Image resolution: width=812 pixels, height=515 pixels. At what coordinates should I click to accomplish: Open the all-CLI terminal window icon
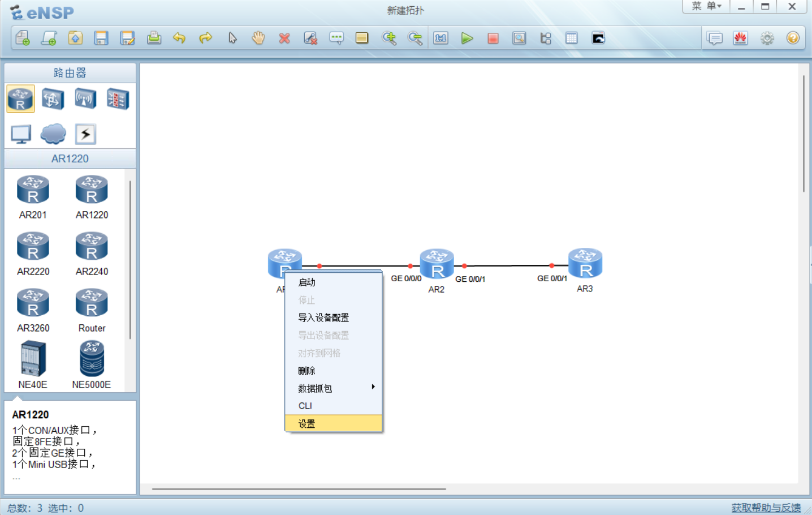[598, 38]
